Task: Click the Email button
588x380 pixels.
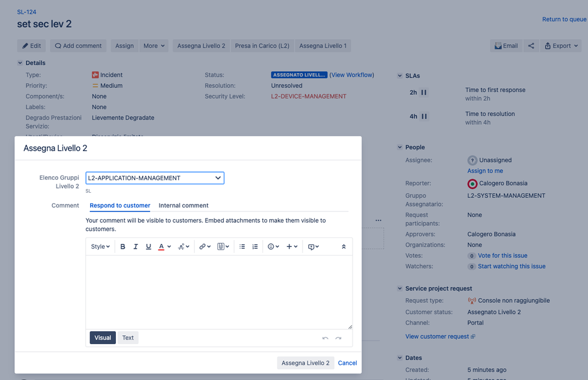Action: [506, 46]
